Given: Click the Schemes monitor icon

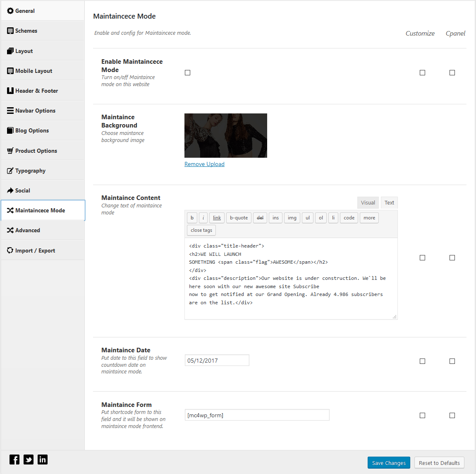Looking at the screenshot, I should pyautogui.click(x=10, y=31).
